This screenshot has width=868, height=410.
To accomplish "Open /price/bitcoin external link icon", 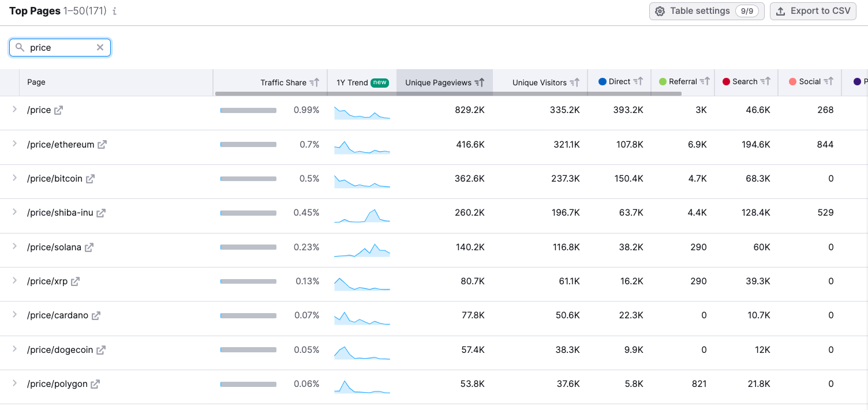I will [90, 179].
